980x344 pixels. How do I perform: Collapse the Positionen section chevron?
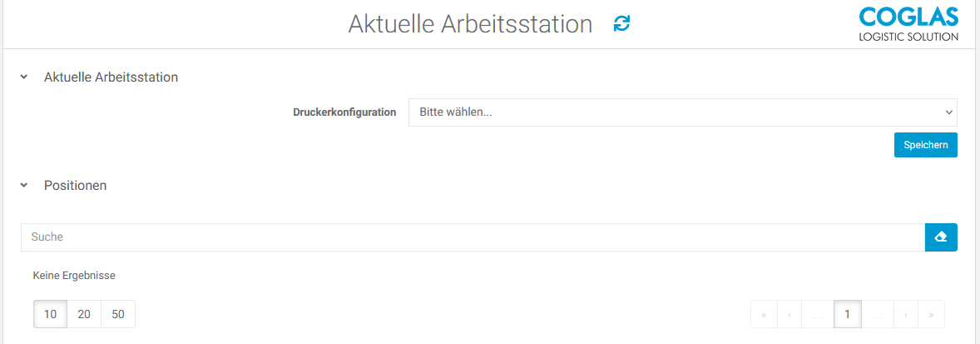(x=24, y=186)
